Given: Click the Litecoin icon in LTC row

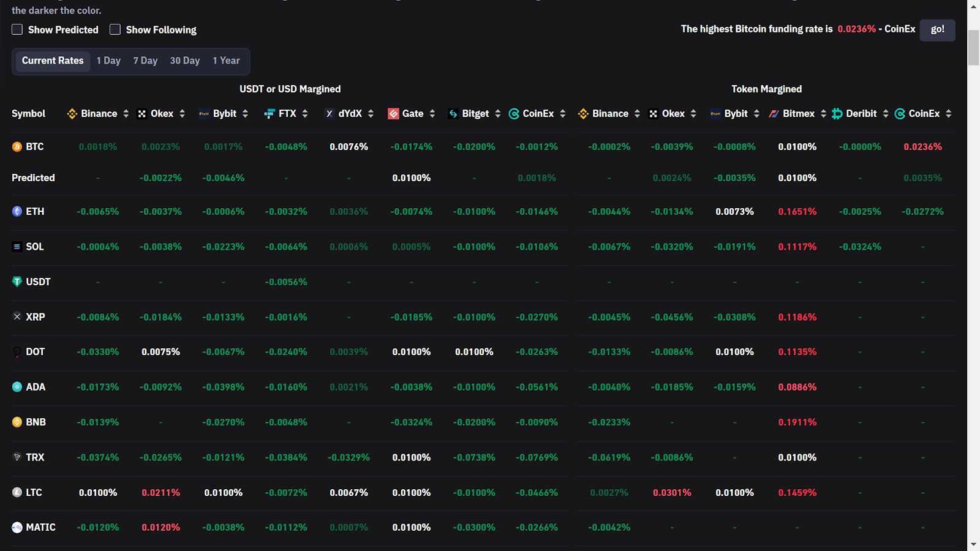Looking at the screenshot, I should pos(17,492).
